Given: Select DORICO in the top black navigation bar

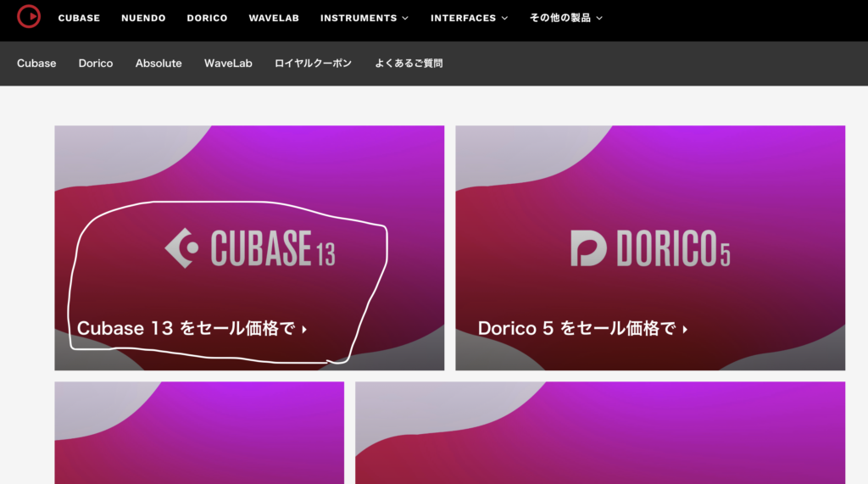Looking at the screenshot, I should coord(207,18).
